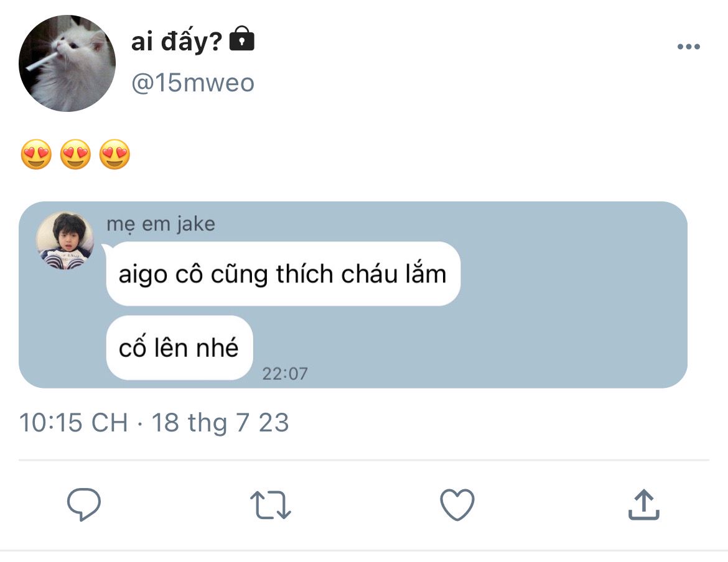Select the last heart-eyes emoji
Viewport: 728px width, 562px height.
click(114, 154)
